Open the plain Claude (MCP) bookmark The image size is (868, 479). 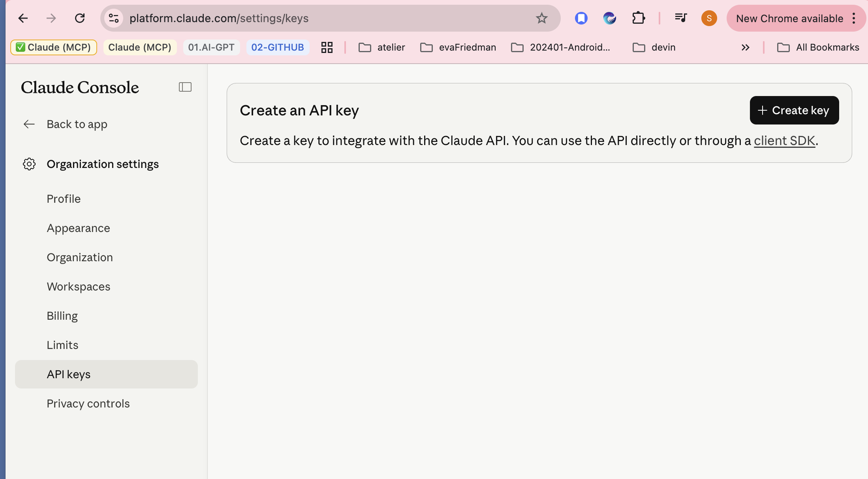pyautogui.click(x=140, y=47)
